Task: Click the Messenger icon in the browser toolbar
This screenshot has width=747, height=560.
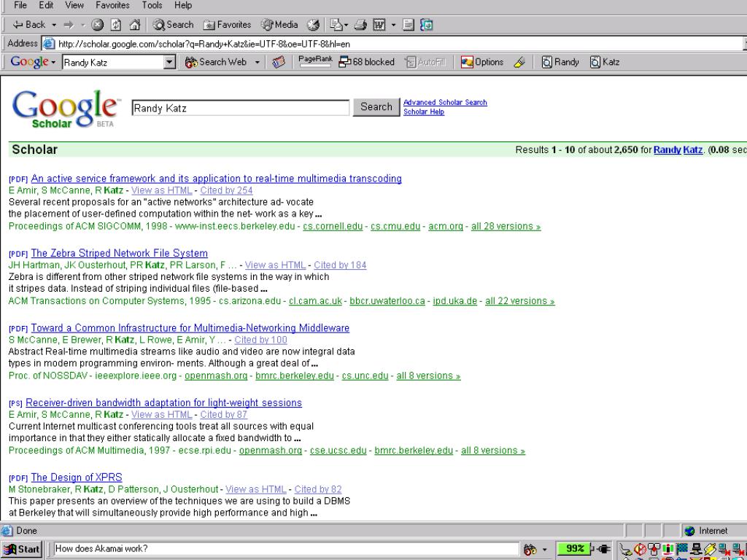Action: [426, 25]
